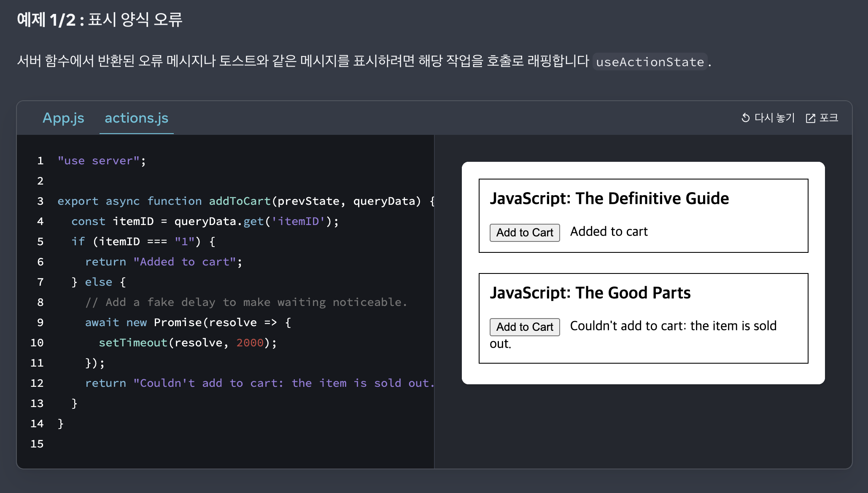Viewport: 868px width, 493px height.
Task: Click the fake delay comment line
Action: coord(246,302)
